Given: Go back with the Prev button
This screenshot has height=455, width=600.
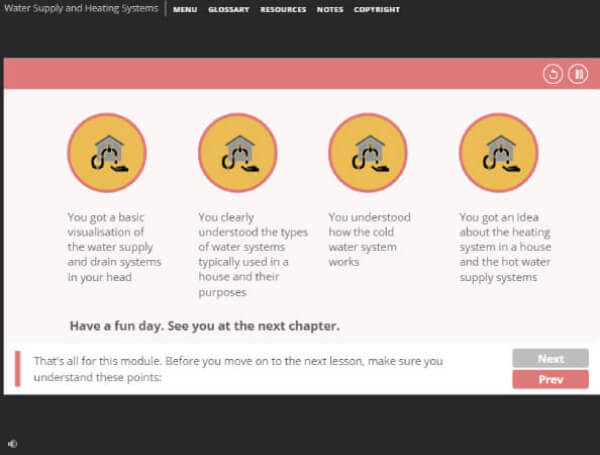Looking at the screenshot, I should (x=550, y=380).
